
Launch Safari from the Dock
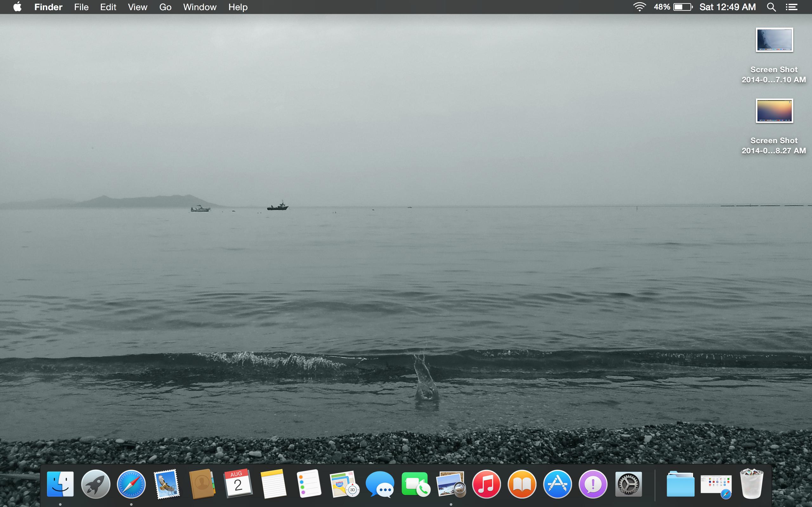tap(131, 484)
